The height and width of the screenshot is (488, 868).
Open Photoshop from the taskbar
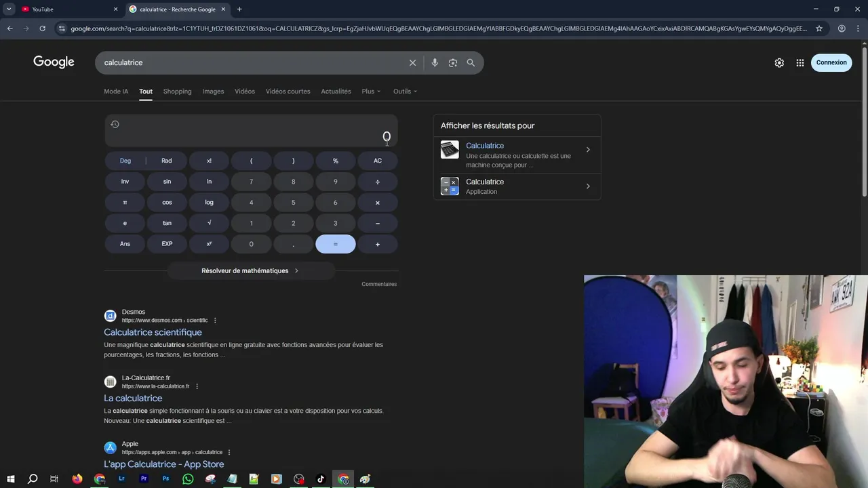[x=166, y=479]
